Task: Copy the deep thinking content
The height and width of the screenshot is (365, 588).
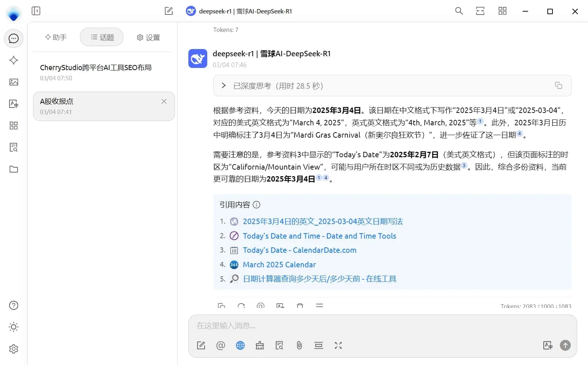Action: (559, 85)
